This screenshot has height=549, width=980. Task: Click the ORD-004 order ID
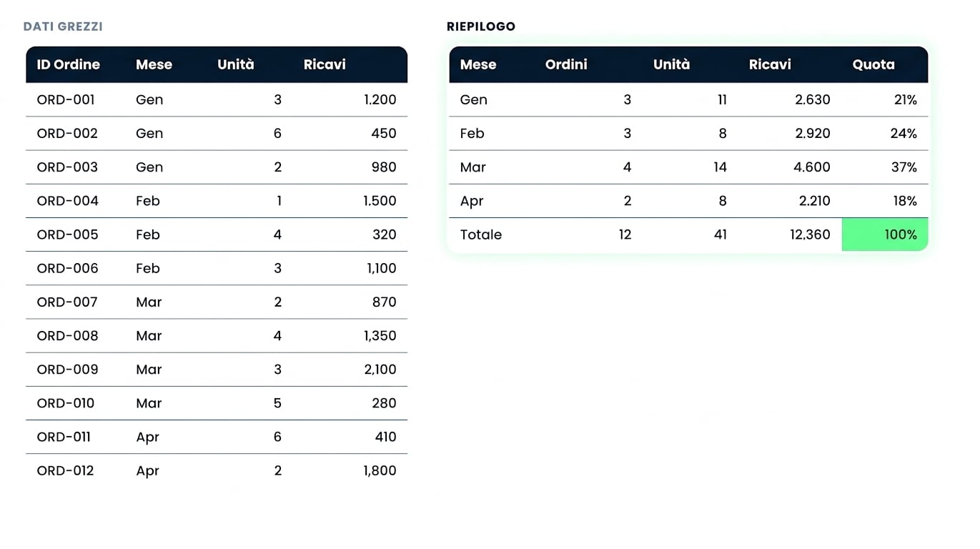[x=67, y=201]
